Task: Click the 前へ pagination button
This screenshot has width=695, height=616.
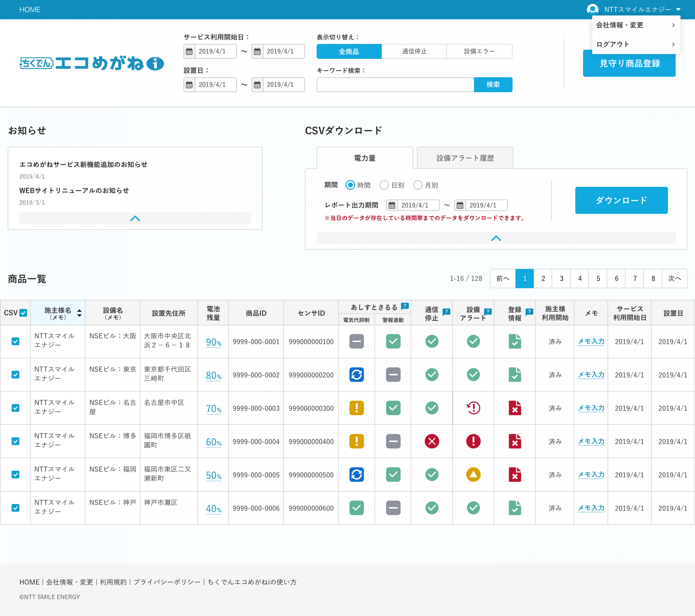Action: [x=502, y=278]
